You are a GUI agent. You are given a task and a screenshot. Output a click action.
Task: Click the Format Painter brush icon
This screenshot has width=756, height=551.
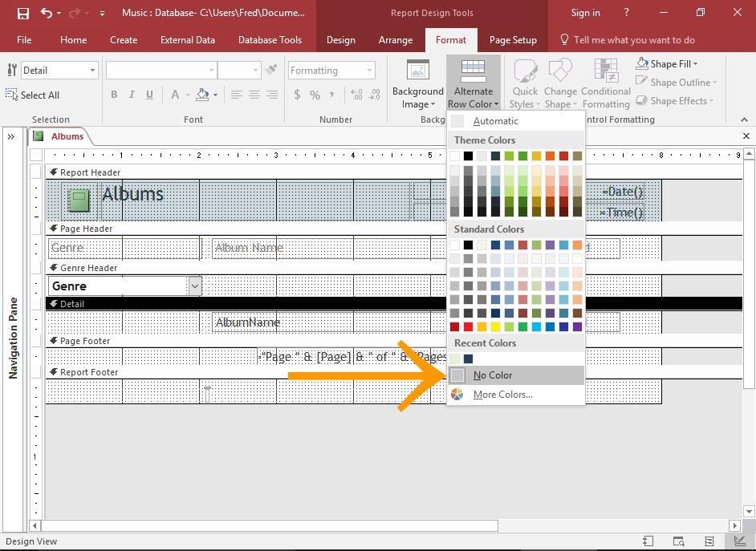pyautogui.click(x=272, y=71)
